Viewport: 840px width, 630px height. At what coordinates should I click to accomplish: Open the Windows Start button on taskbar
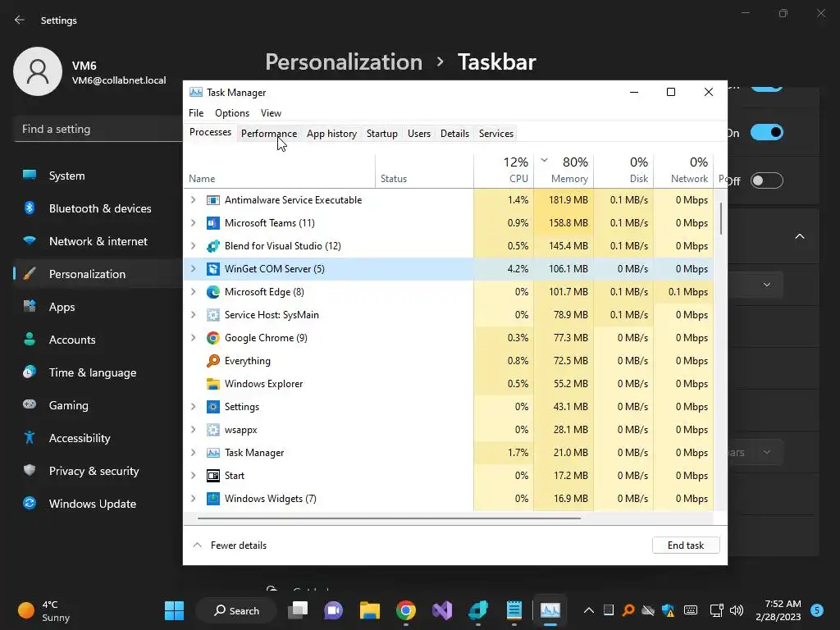pyautogui.click(x=174, y=610)
